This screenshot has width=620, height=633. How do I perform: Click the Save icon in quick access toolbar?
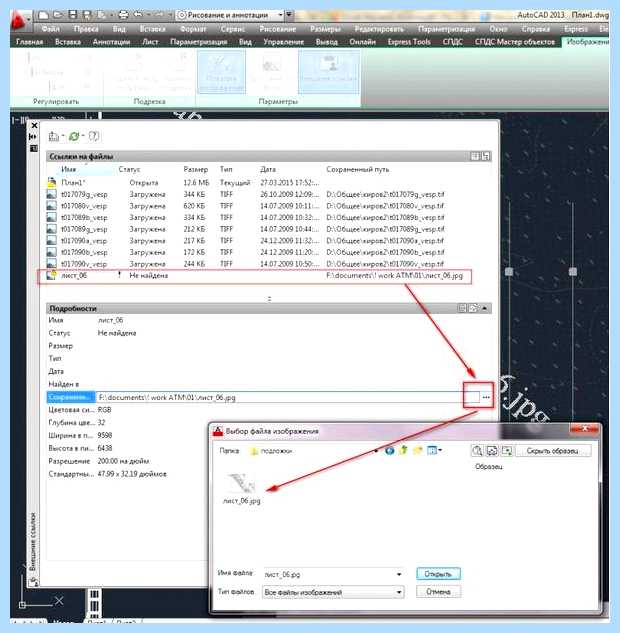click(73, 15)
